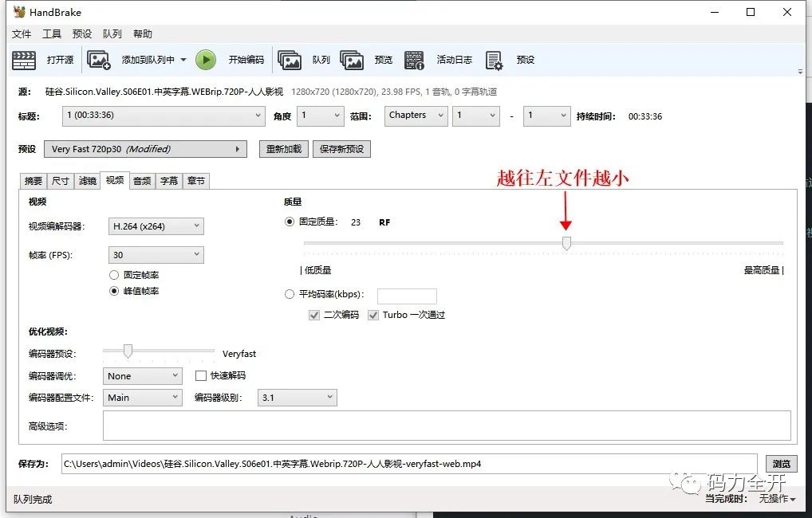Open the start chapter dropdown
812x518 pixels.
pos(476,116)
